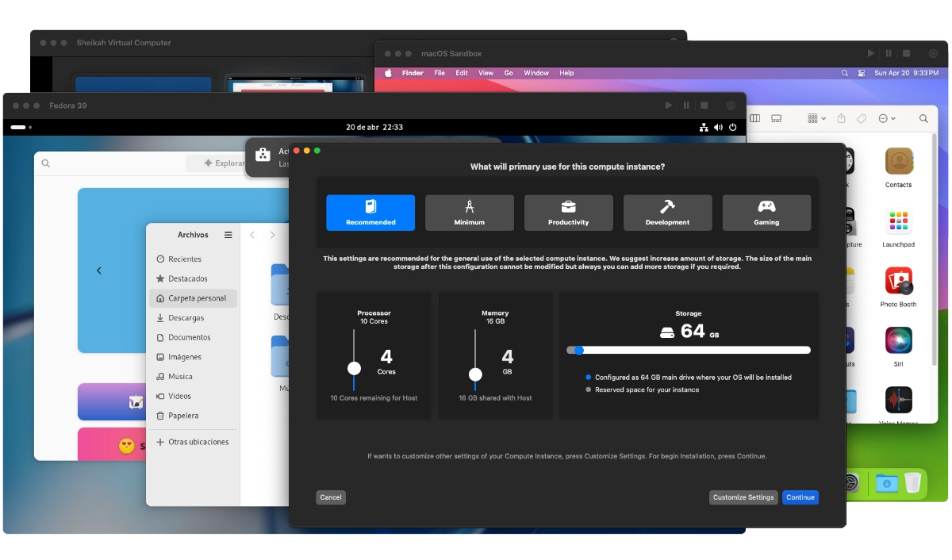
Task: Click the Storage size slider handle
Action: click(x=578, y=350)
